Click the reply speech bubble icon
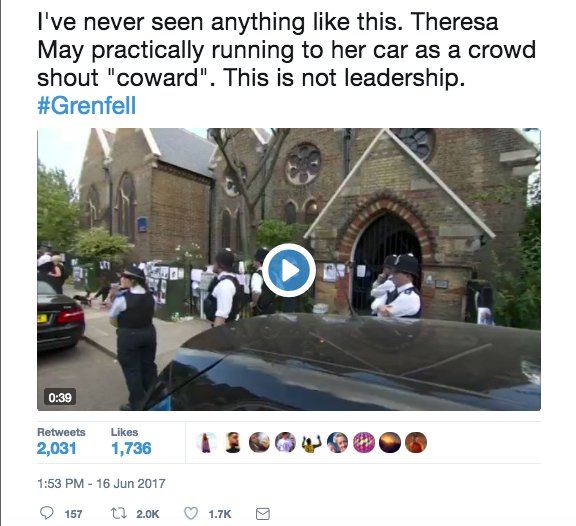 coord(47,513)
